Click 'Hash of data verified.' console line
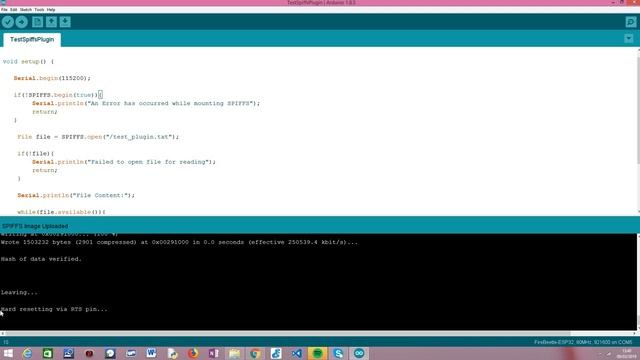Screen dimensions: 640x360 41,259
